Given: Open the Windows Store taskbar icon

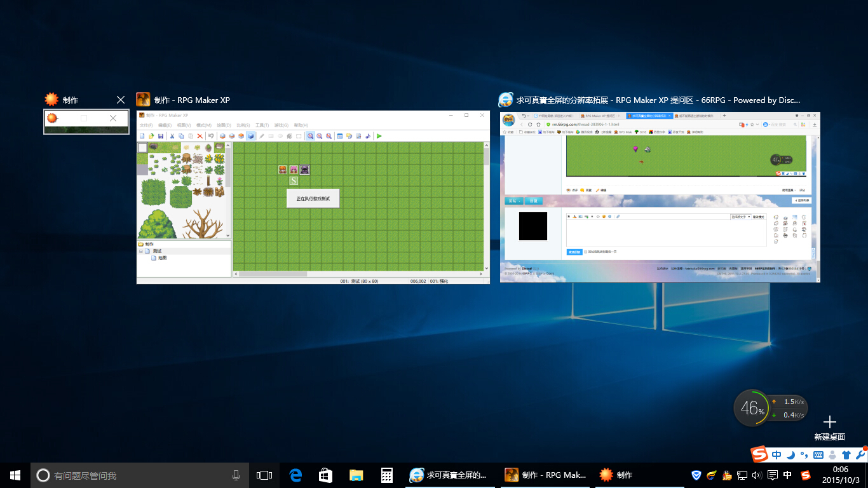Looking at the screenshot, I should click(325, 475).
